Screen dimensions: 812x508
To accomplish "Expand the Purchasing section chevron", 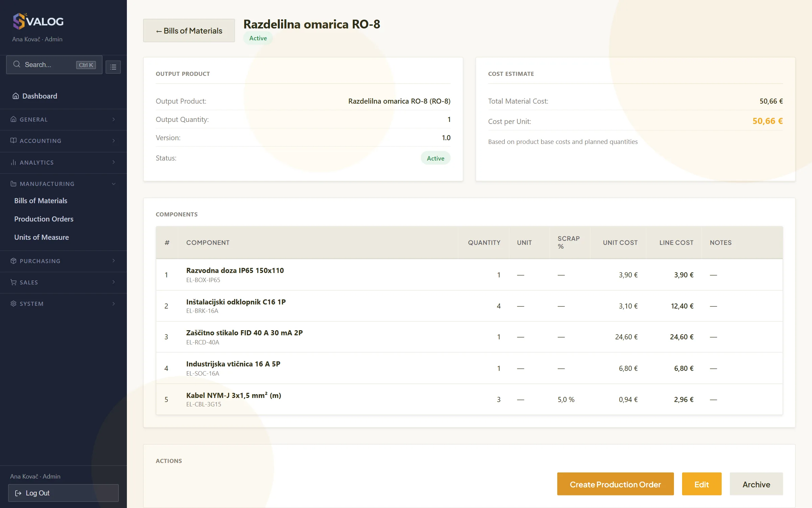I will (x=114, y=261).
